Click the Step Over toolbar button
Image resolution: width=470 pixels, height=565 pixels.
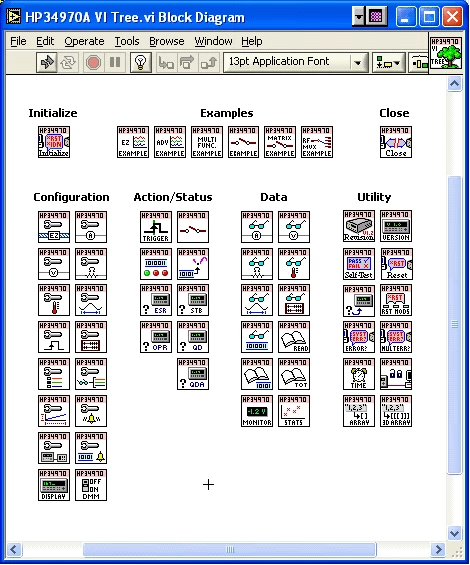tap(187, 63)
